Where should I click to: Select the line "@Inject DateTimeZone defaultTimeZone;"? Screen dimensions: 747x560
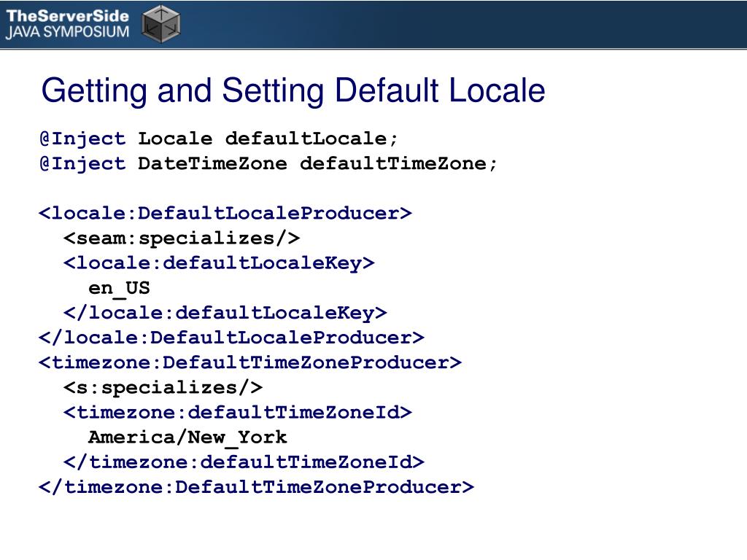268,163
